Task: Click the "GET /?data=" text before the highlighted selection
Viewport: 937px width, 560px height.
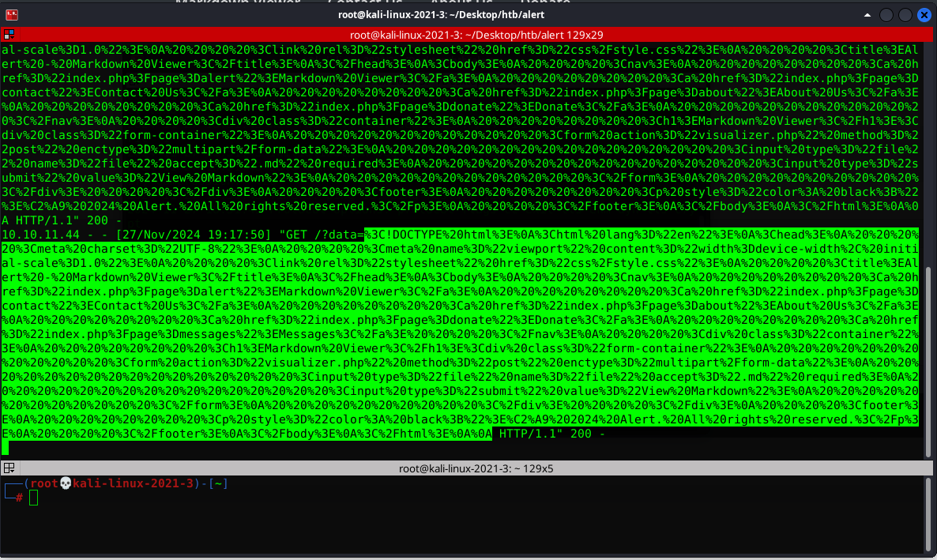Action: (x=322, y=235)
